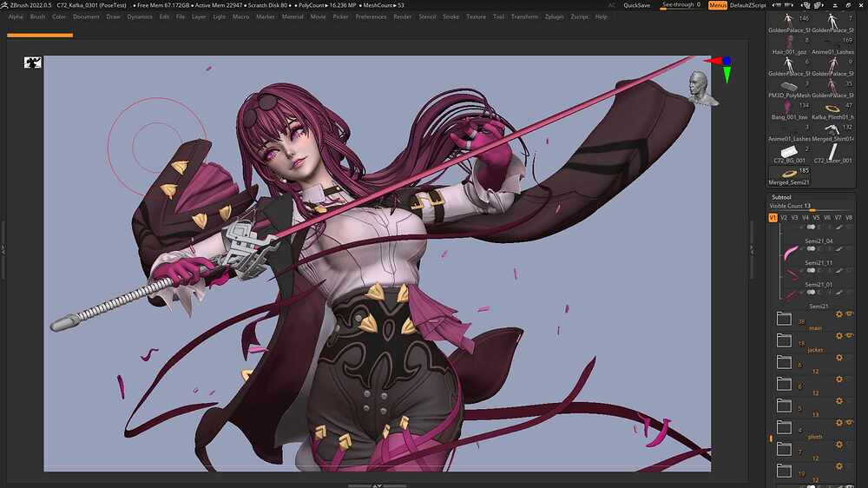This screenshot has height=488, width=868.
Task: Open the Zplugin menu
Action: (554, 16)
